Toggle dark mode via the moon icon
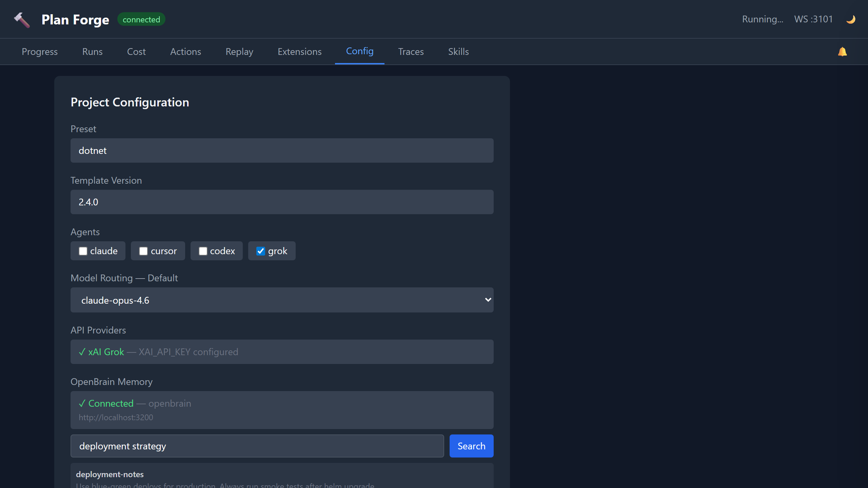The image size is (868, 488). (851, 19)
